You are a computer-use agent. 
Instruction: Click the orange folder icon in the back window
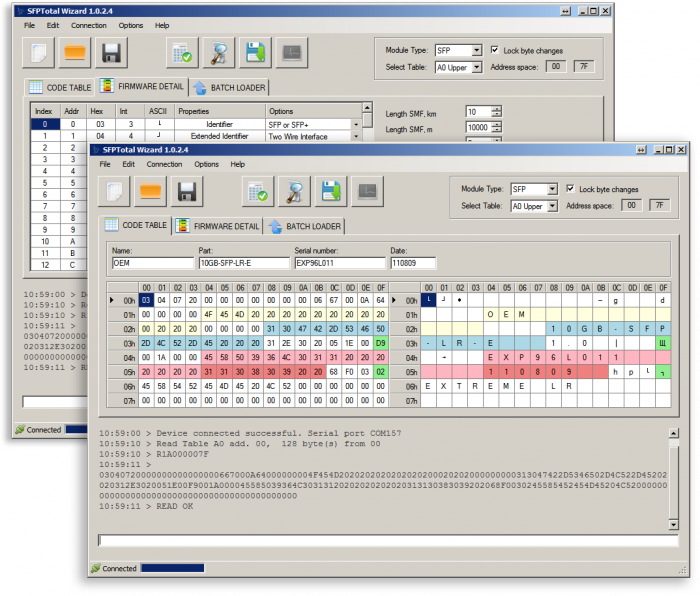coord(75,53)
